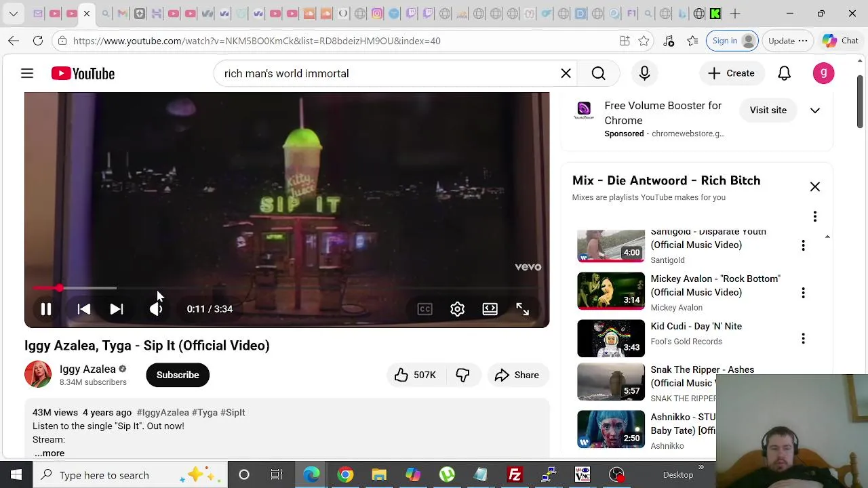Switch to the Instagram tab
This screenshot has width=868, height=488.
(x=377, y=14)
